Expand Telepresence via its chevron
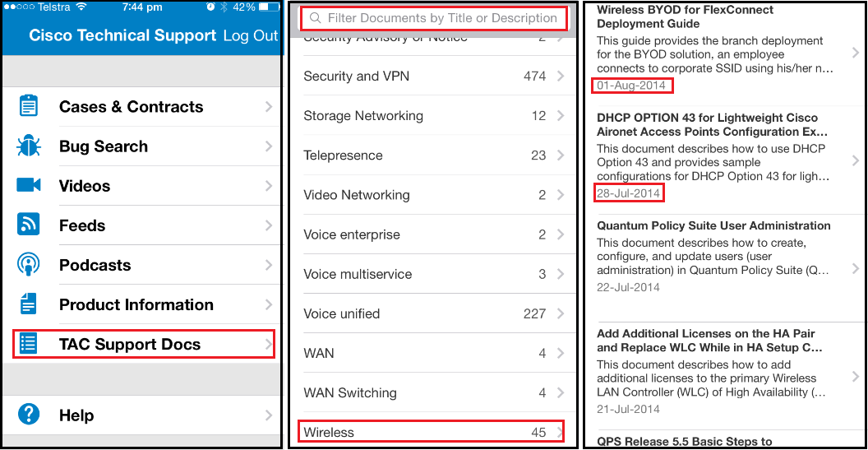Image resolution: width=868 pixels, height=450 pixels. [x=561, y=155]
